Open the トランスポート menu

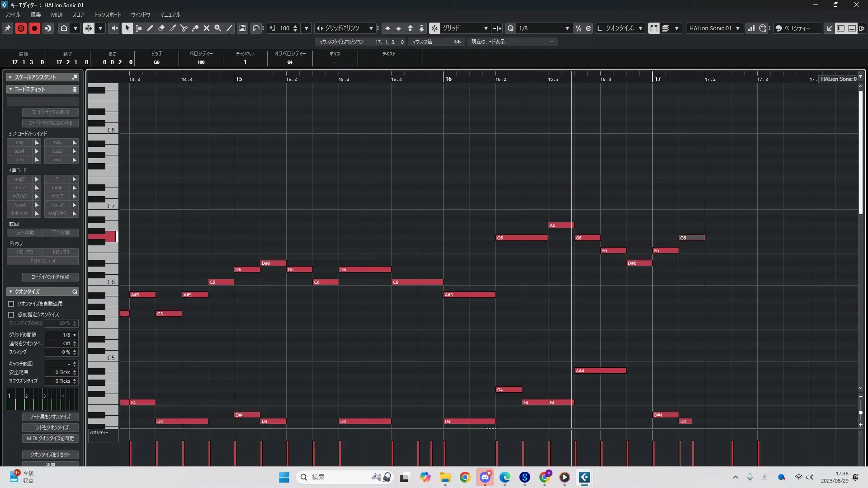pos(107,15)
